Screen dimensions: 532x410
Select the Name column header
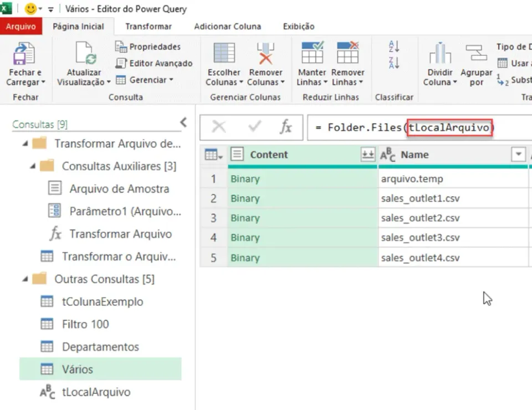click(453, 155)
